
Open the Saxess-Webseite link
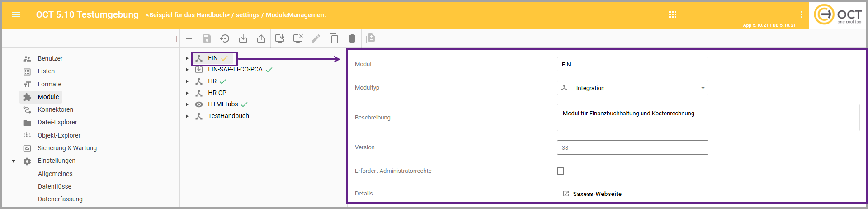pos(597,194)
